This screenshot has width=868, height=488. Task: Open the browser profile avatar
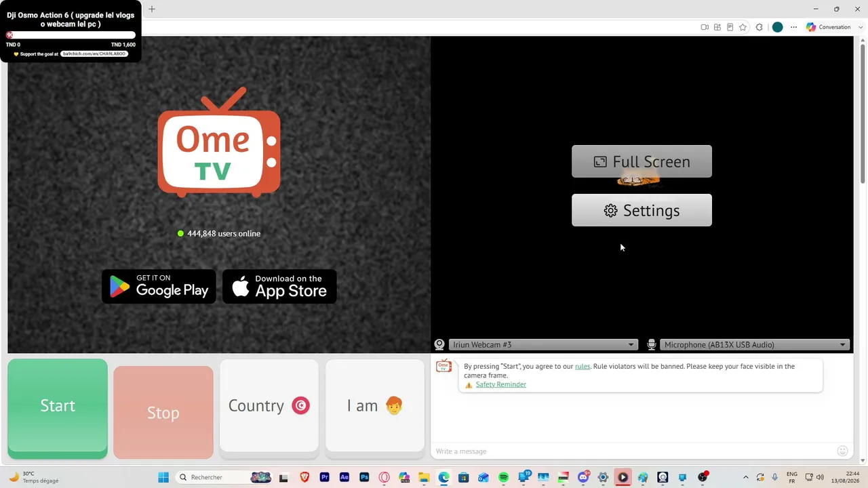pos(777,27)
